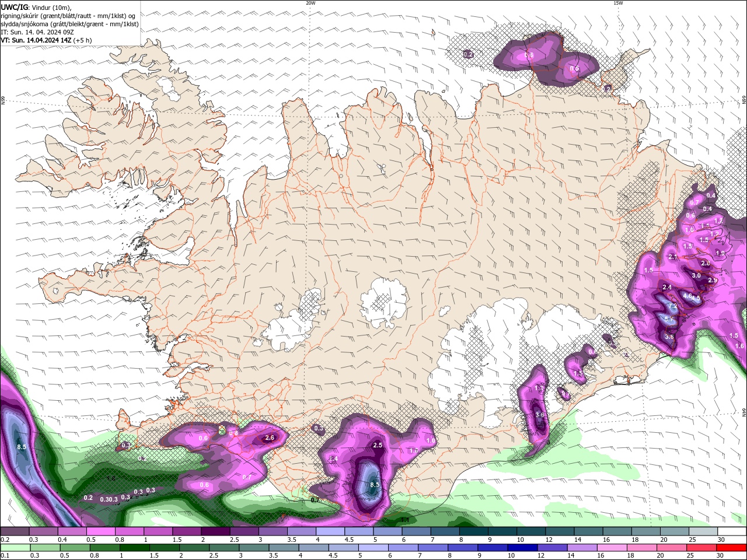Pick the bright pink 0.5 snow legend swatch

(x=100, y=531)
